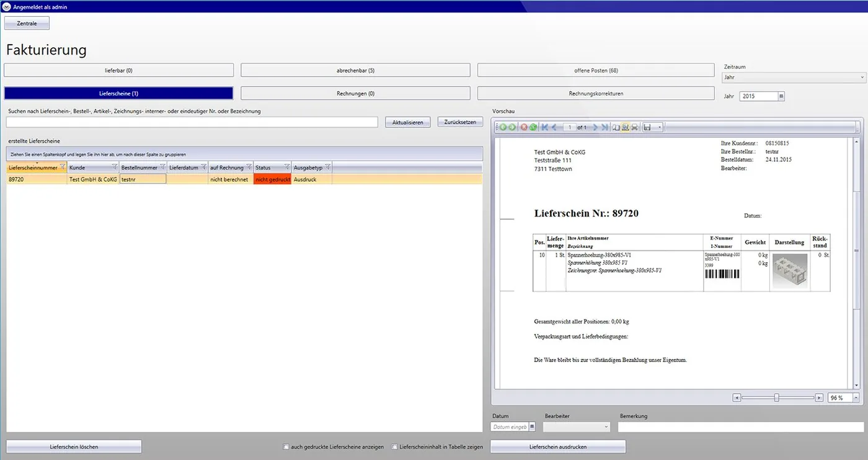Open filter for Ausgabetyp column
The image size is (868, 460).
(328, 167)
